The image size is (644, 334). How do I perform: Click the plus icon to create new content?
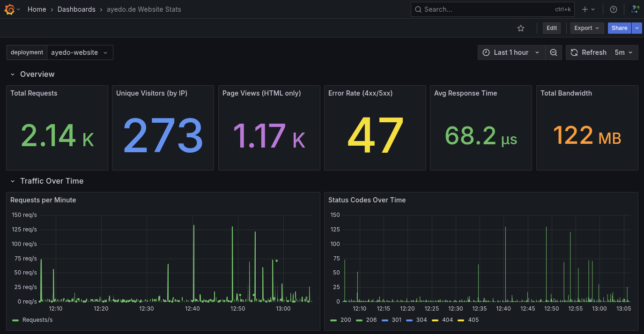pos(585,9)
